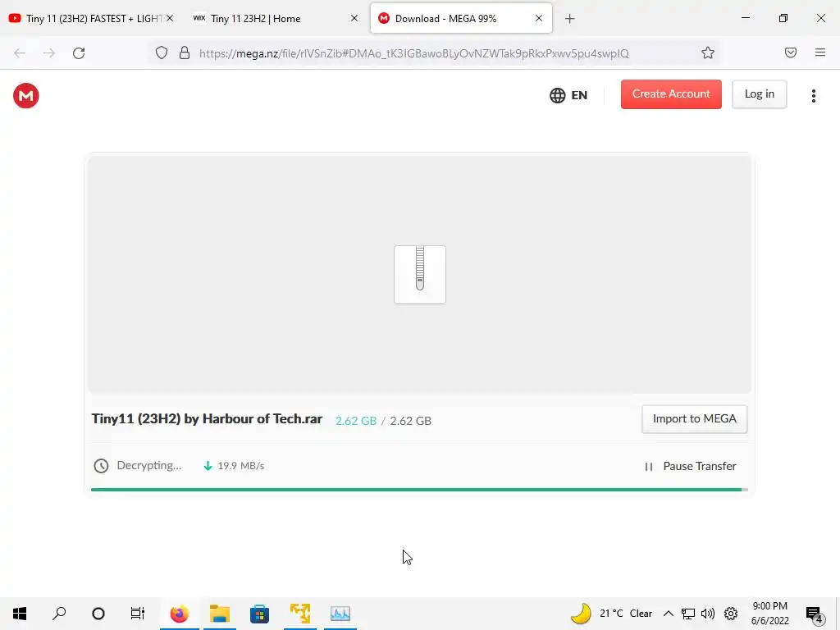Close the Download - MEGA tab
The image size is (840, 630).
[538, 18]
